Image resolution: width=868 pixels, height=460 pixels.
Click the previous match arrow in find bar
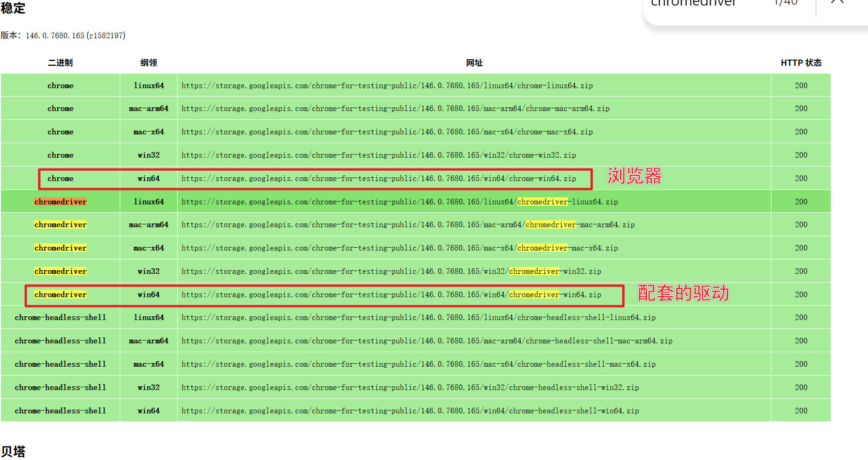[x=837, y=2]
